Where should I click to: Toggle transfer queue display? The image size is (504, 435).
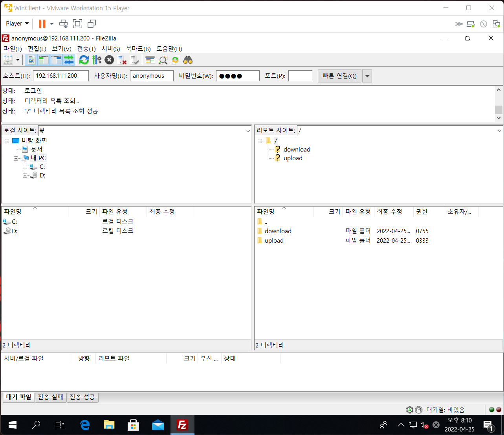point(69,60)
